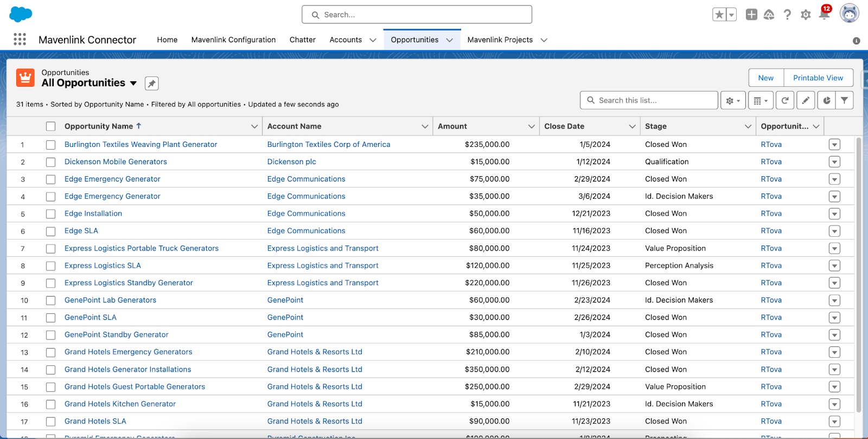Open the Opportunity Name column menu

pyautogui.click(x=254, y=126)
